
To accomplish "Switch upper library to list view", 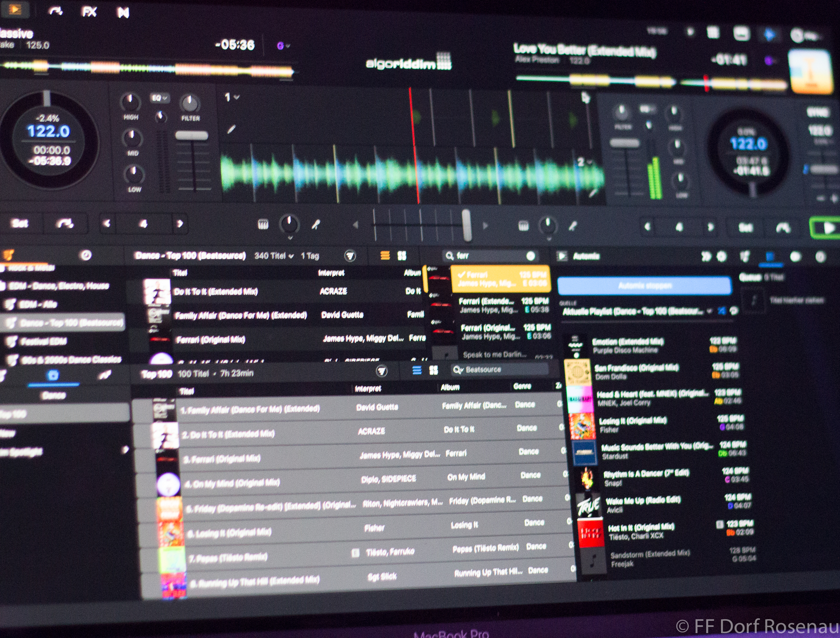I will pos(385,256).
